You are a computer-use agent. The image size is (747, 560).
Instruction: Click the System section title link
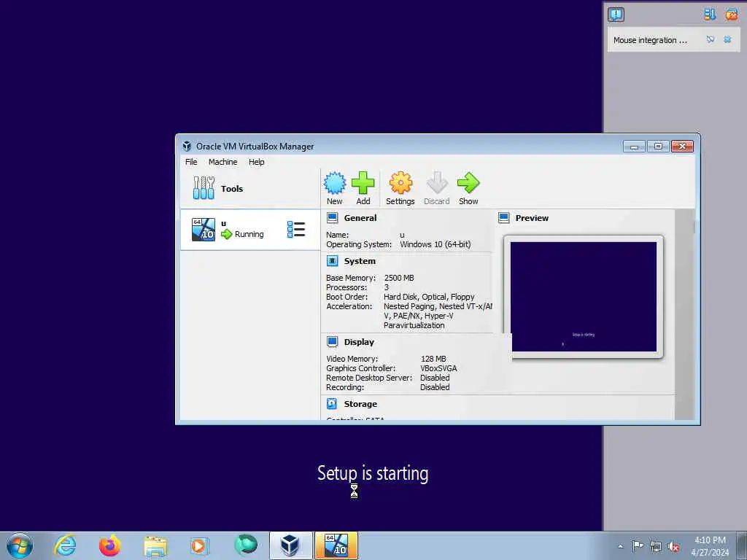pyautogui.click(x=360, y=261)
